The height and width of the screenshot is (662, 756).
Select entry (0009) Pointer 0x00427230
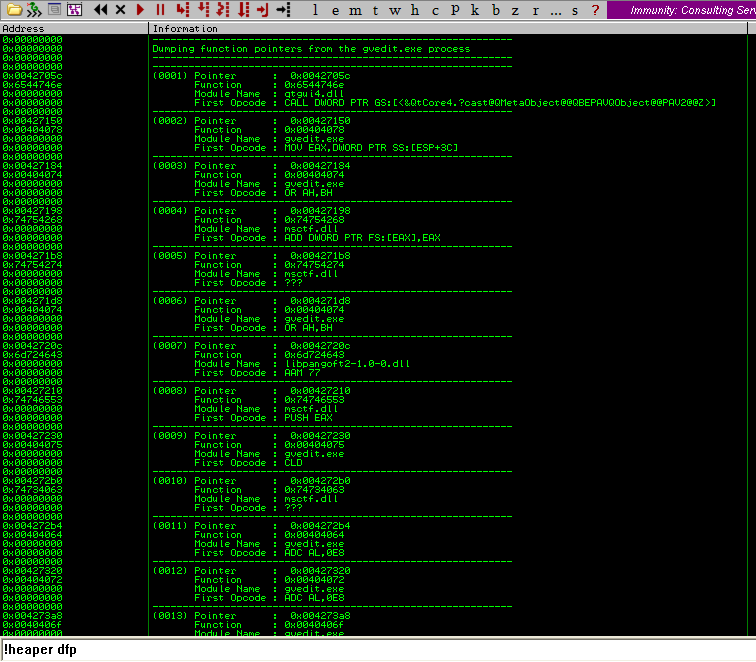252,435
